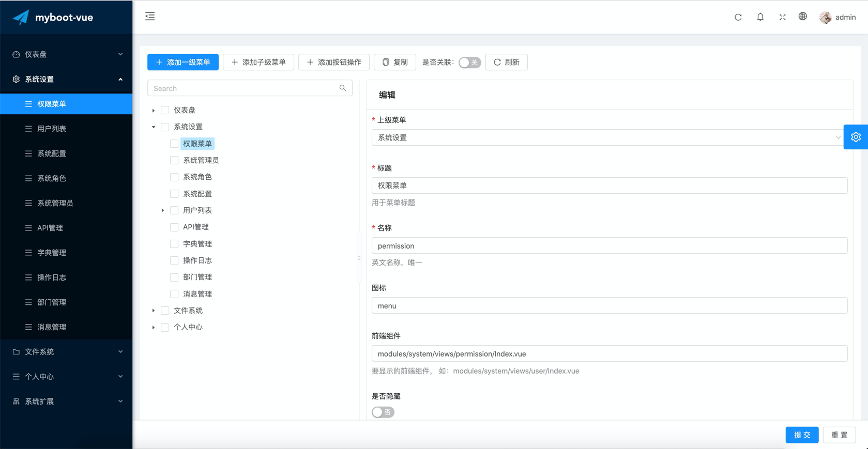This screenshot has height=449, width=868.
Task: Click into the 标题 input field
Action: [610, 185]
